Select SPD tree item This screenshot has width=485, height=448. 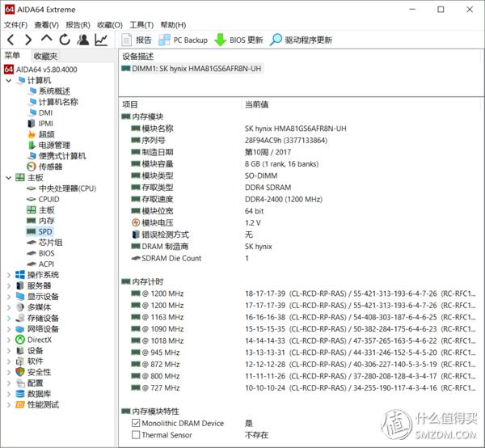[40, 232]
